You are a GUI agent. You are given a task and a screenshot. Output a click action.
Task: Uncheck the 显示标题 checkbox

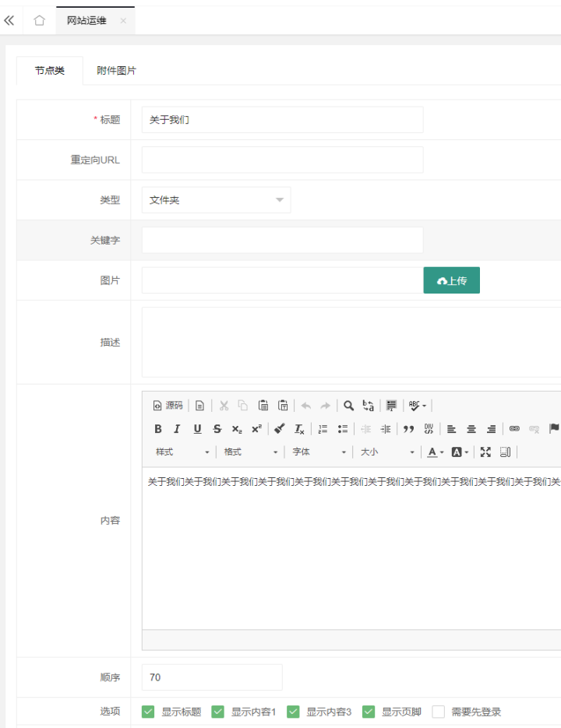point(148,712)
